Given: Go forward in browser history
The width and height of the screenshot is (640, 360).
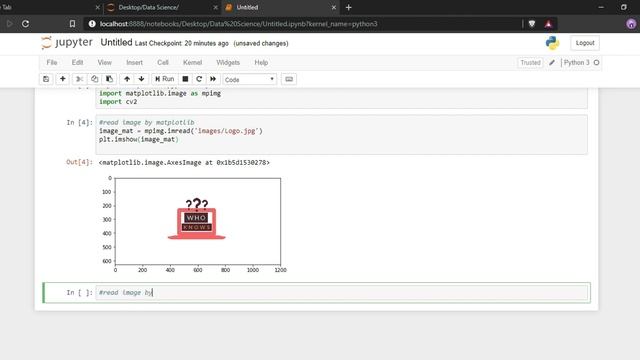Looking at the screenshot, I should tap(9, 24).
